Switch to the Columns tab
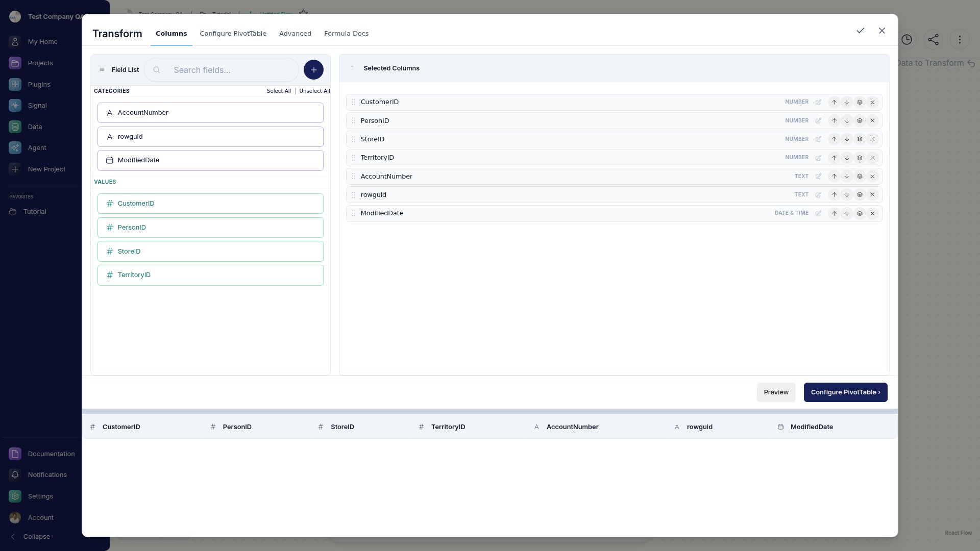Image resolution: width=980 pixels, height=551 pixels. pos(171,34)
